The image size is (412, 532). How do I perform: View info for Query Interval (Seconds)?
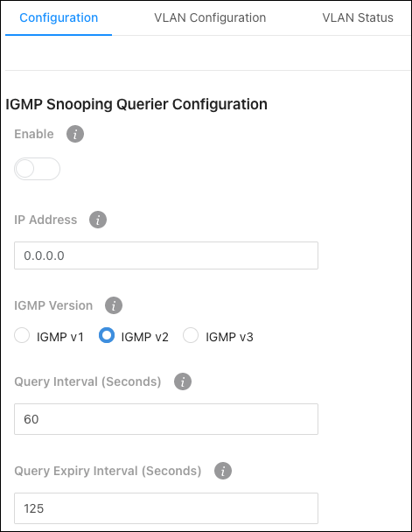coord(183,381)
